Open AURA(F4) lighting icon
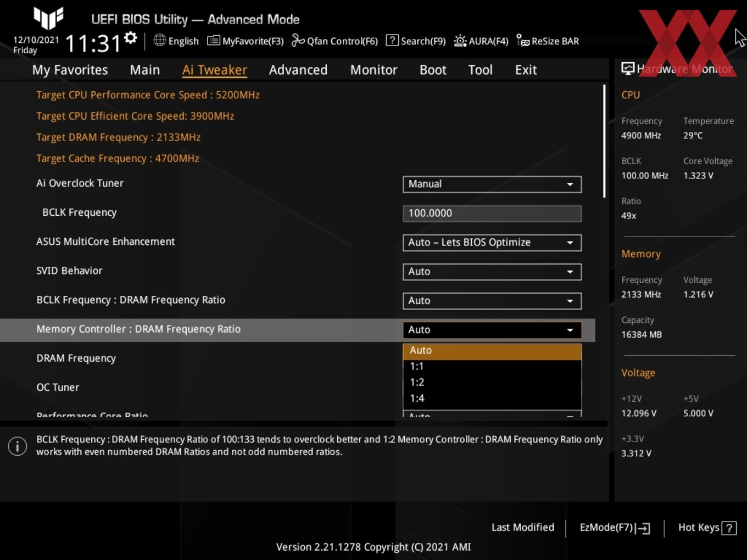 [460, 41]
